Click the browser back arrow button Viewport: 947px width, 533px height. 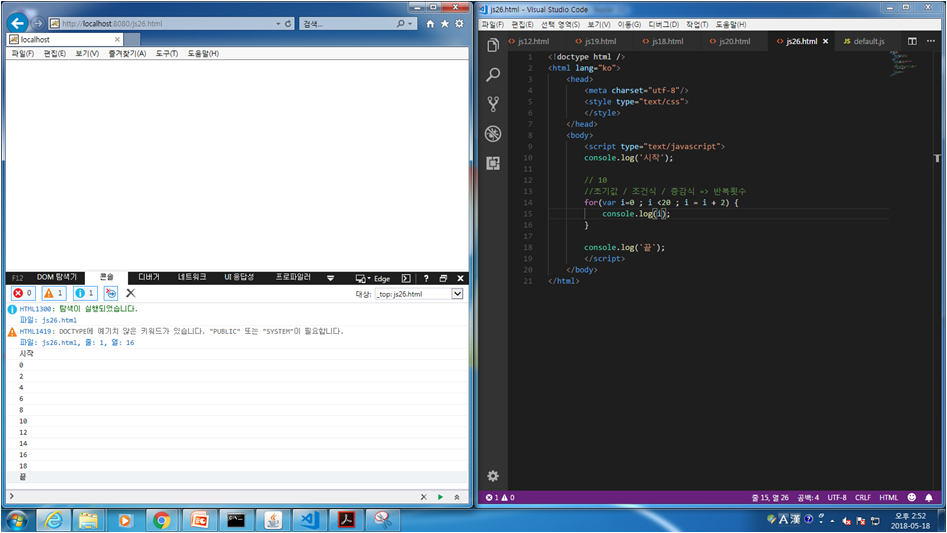(18, 23)
